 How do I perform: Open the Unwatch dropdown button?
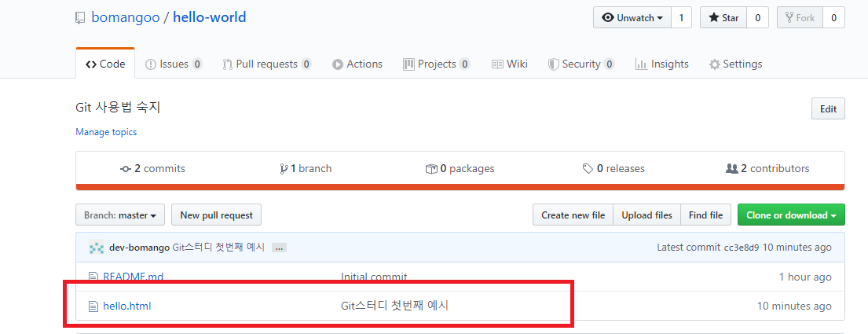632,18
